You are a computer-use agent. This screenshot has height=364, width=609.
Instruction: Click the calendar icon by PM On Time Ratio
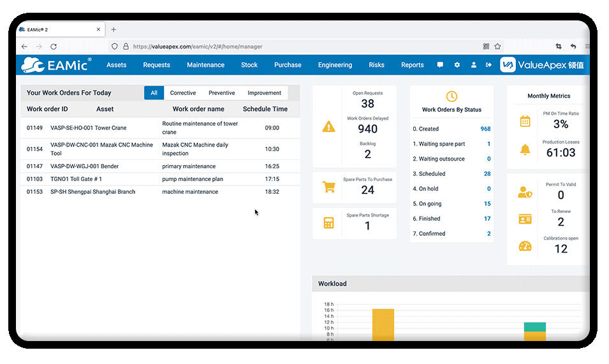[x=525, y=121]
